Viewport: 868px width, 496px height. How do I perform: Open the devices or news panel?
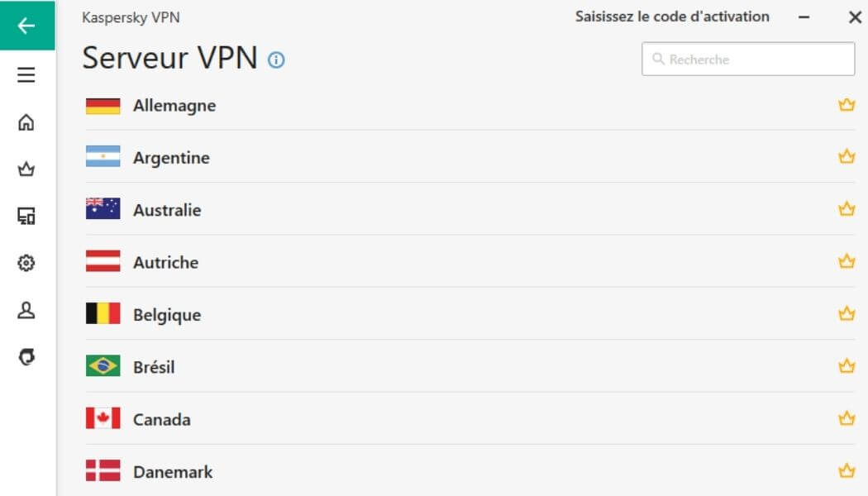click(x=26, y=216)
